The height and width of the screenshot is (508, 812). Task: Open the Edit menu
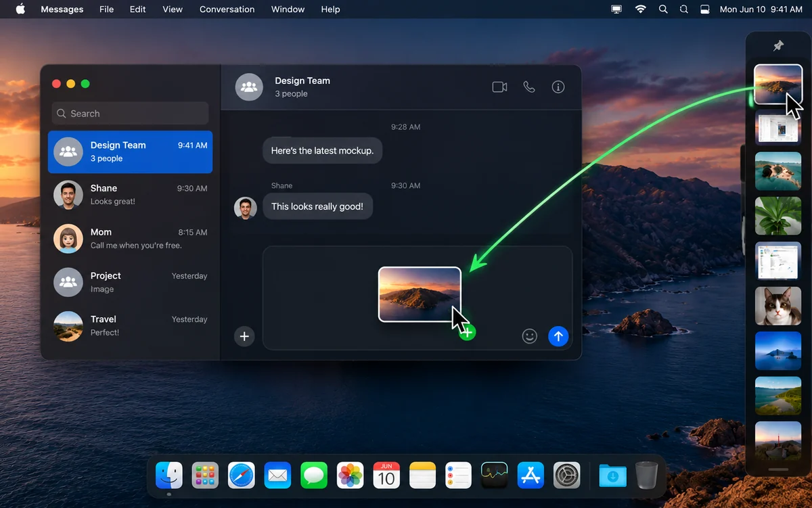click(138, 9)
